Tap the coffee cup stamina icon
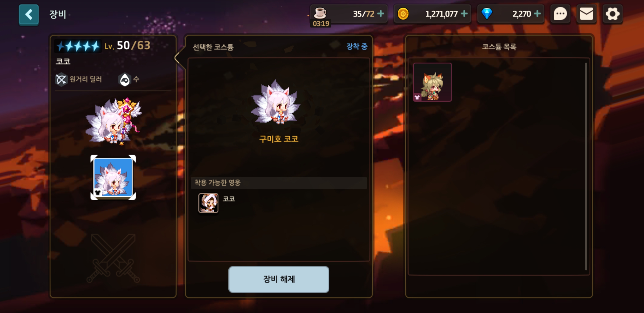Screen dimensions: 644x313 click(320, 13)
